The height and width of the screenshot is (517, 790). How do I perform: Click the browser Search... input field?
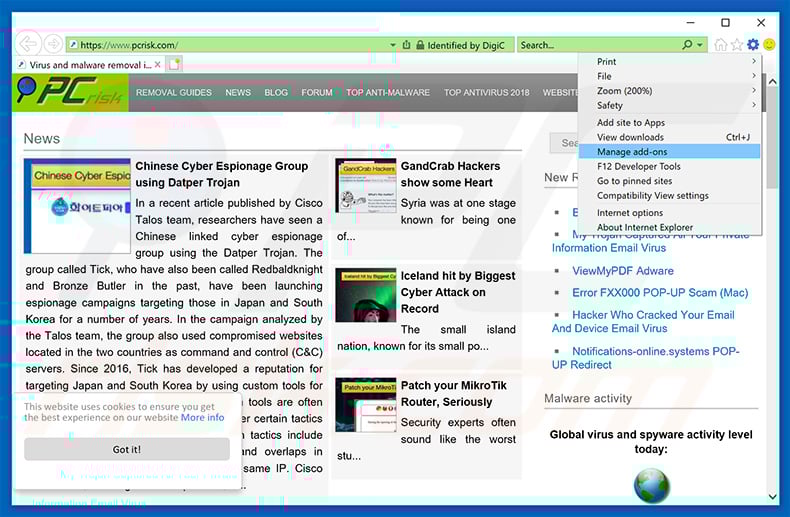click(600, 45)
